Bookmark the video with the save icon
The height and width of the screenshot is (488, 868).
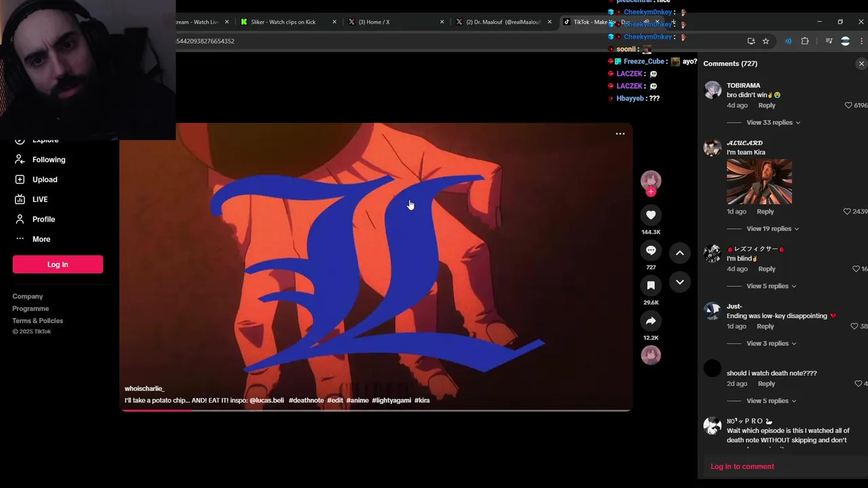(x=651, y=285)
